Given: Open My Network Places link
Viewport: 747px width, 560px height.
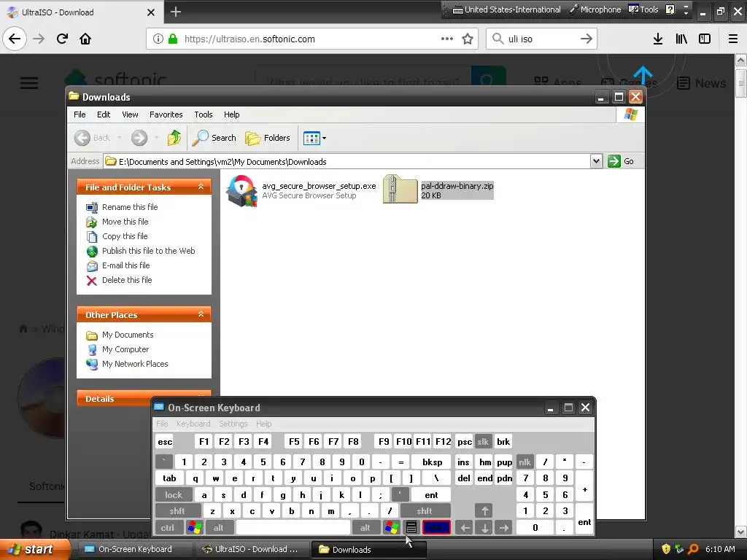Looking at the screenshot, I should click(x=135, y=364).
